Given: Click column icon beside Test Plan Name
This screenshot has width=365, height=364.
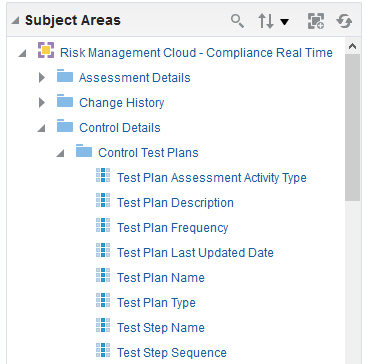Looking at the screenshot, I should click(x=103, y=275).
